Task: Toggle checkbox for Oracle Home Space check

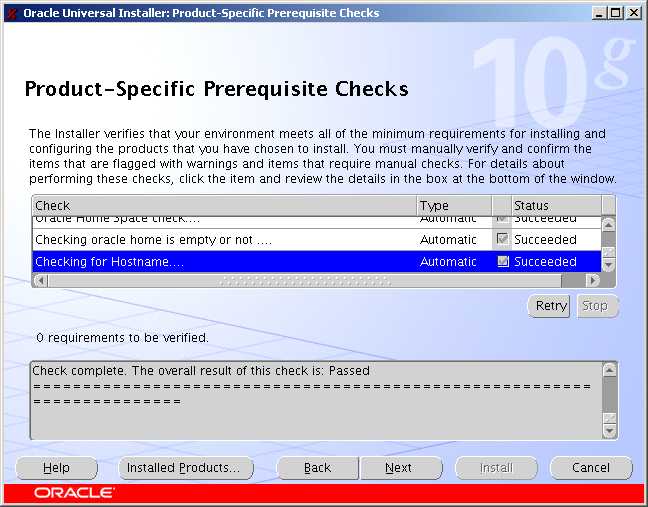Action: tap(503, 219)
